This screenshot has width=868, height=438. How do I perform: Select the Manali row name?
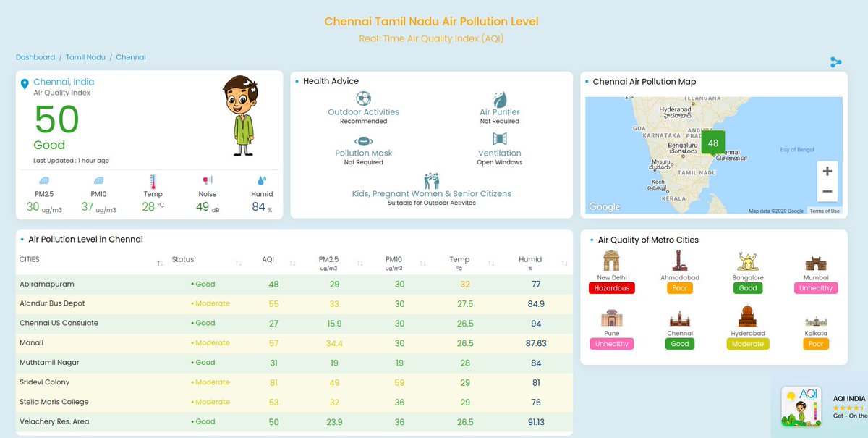[32, 343]
